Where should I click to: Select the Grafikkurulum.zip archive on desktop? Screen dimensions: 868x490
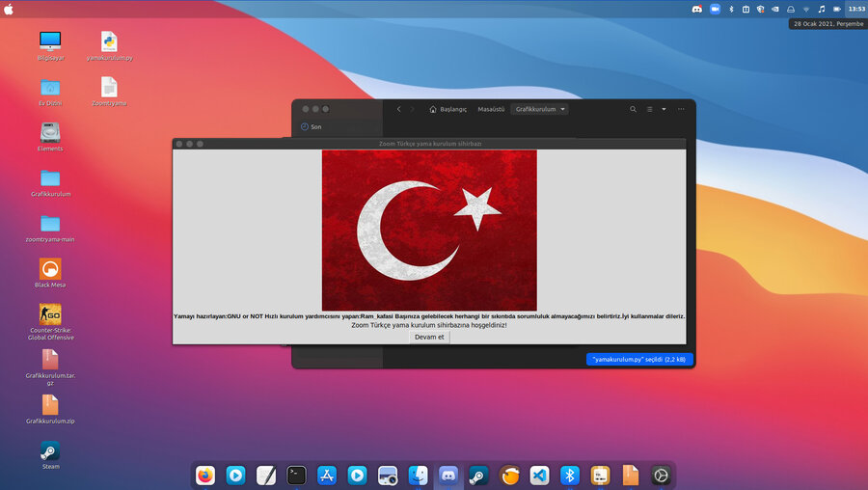[50, 409]
